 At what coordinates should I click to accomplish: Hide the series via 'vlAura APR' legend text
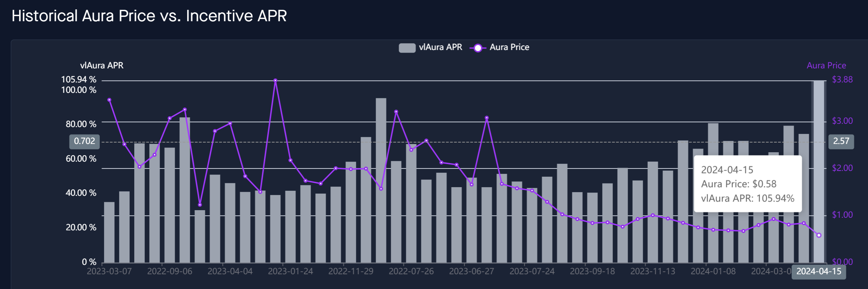440,47
